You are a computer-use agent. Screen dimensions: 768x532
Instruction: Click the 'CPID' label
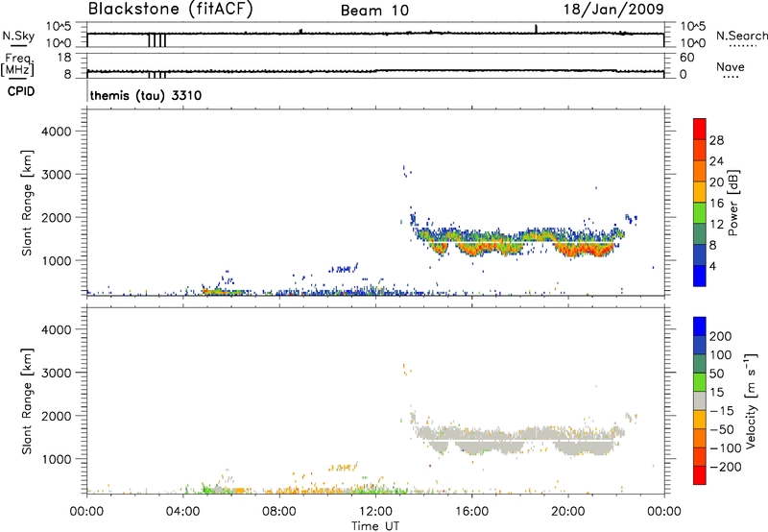pyautogui.click(x=21, y=91)
